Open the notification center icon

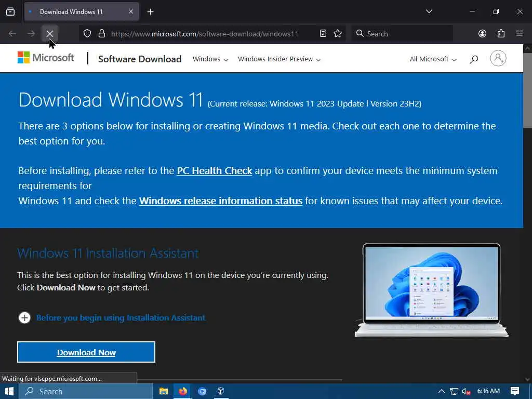(x=515, y=391)
